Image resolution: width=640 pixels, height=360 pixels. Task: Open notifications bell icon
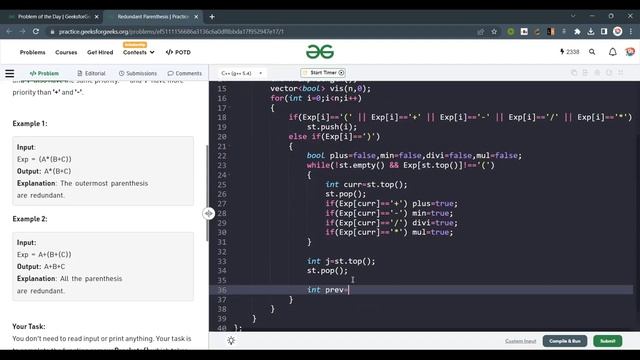point(612,52)
